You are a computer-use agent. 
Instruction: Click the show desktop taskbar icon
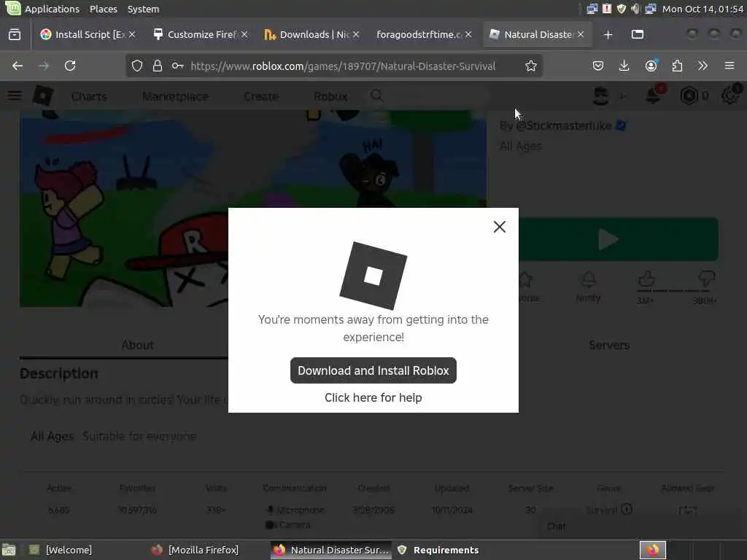[9, 550]
